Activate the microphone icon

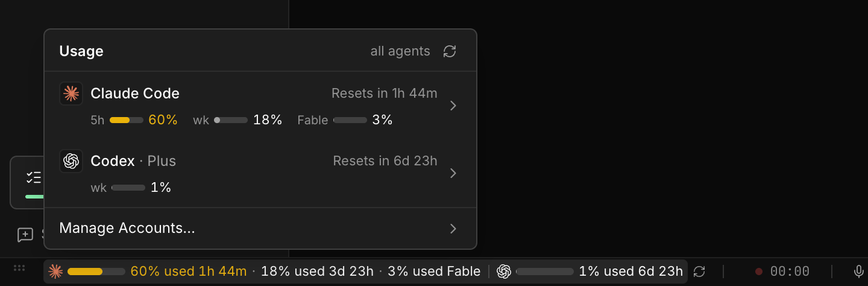coord(858,272)
